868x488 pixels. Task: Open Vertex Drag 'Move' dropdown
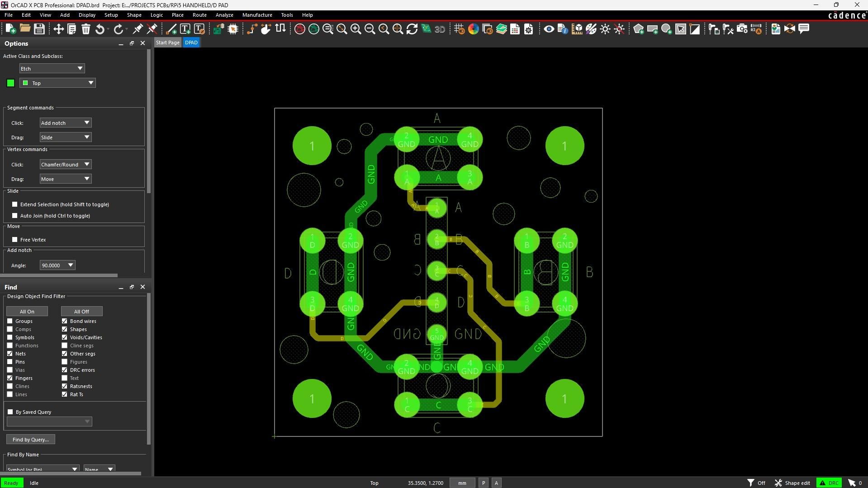(x=66, y=179)
